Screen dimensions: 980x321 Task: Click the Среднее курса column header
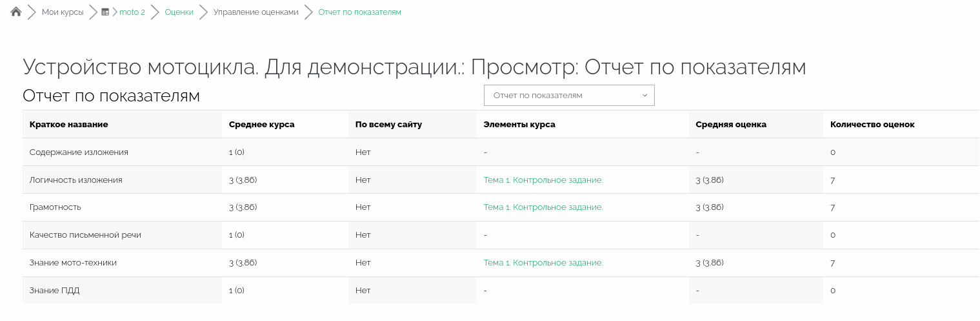(x=261, y=125)
